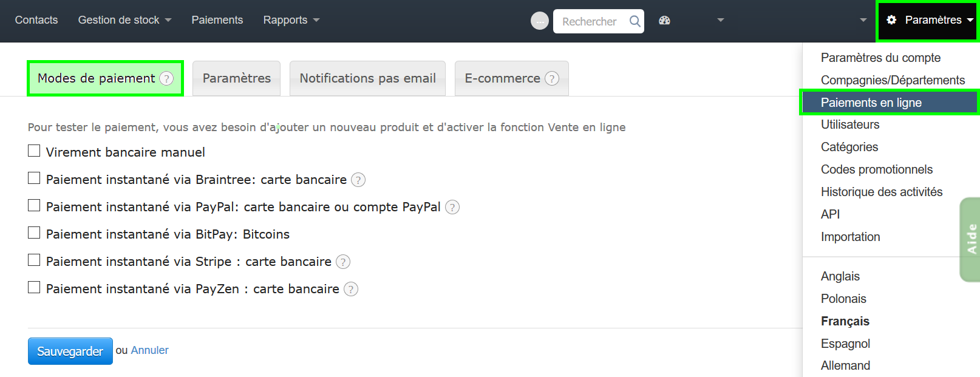Open the speedometer dashboard icon
This screenshot has height=377, width=980.
(664, 20)
